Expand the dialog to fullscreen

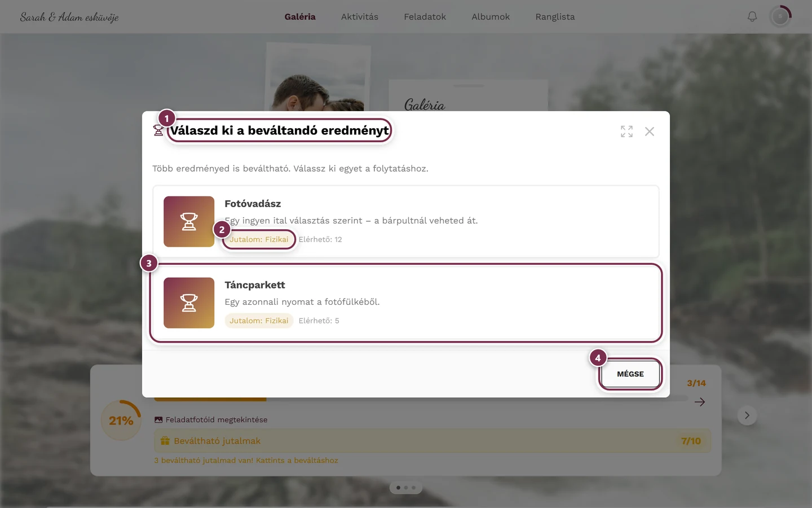626,132
